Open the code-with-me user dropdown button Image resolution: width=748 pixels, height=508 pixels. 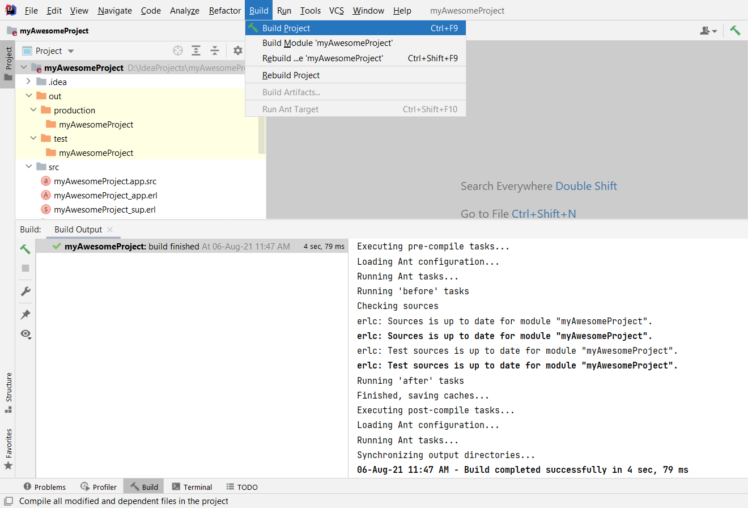[709, 31]
